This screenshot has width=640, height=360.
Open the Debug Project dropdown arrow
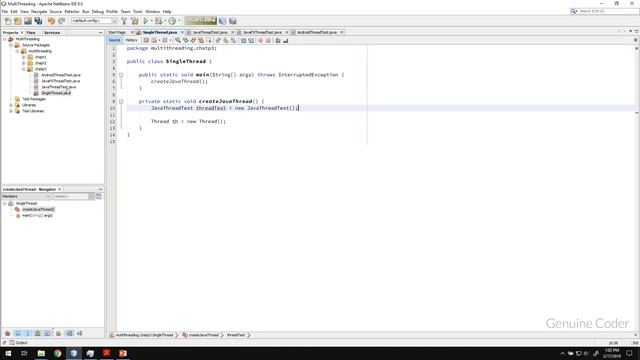165,21
